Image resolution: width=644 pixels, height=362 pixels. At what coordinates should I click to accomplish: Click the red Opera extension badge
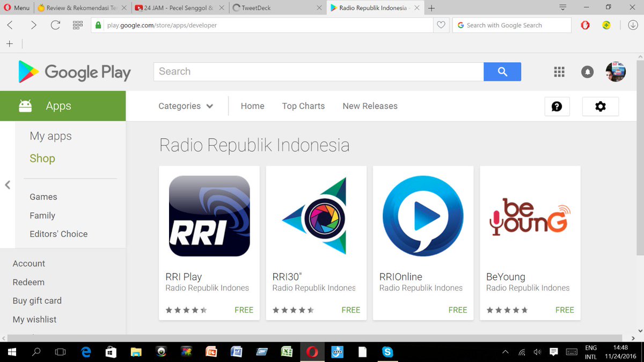(x=585, y=25)
